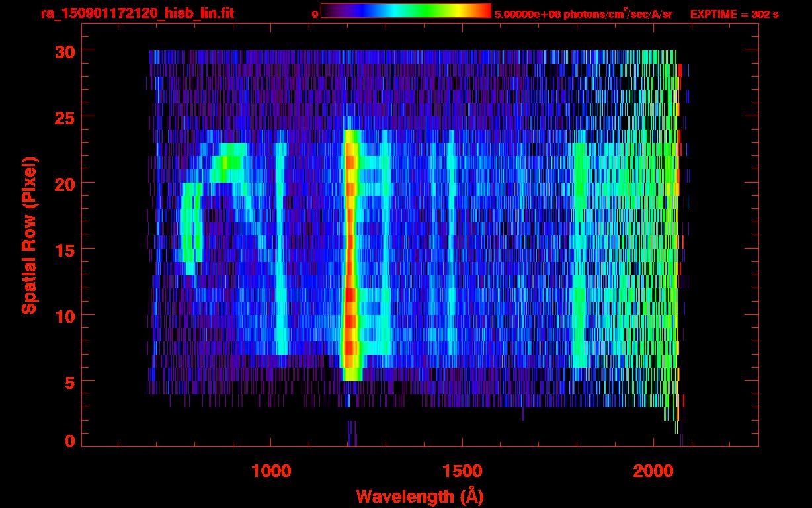812x508 pixels.
Task: Click the Wavelength (Å) axis label
Action: (x=419, y=495)
